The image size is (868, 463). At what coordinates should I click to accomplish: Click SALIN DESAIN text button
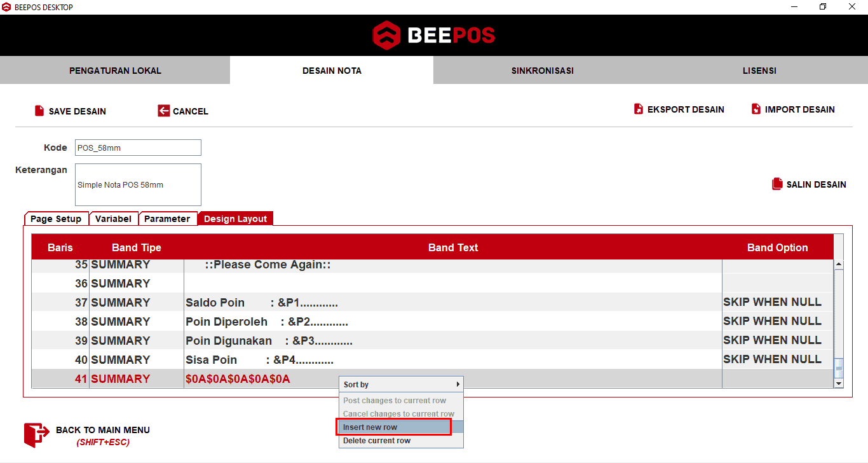[817, 184]
